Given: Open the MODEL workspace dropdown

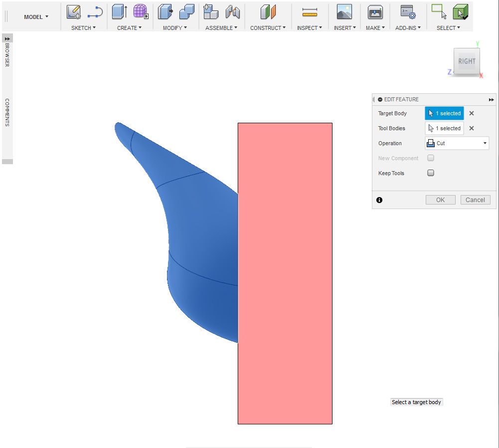Looking at the screenshot, I should 36,17.
